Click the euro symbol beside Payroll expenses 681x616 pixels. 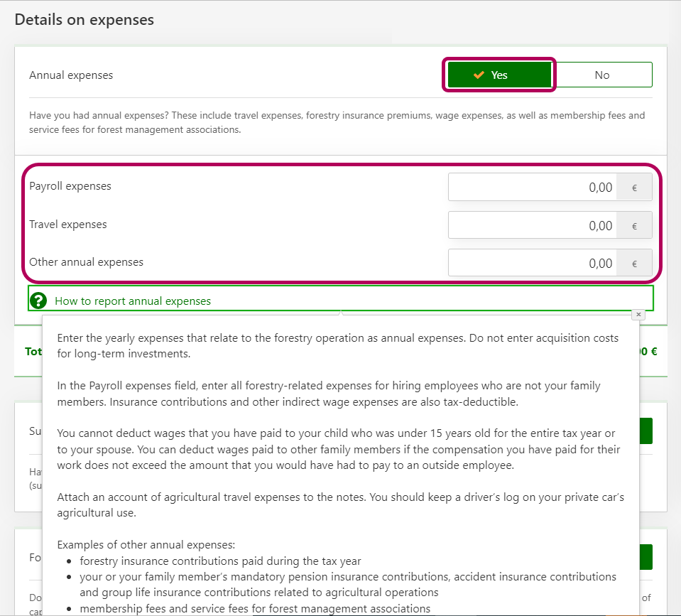click(634, 188)
